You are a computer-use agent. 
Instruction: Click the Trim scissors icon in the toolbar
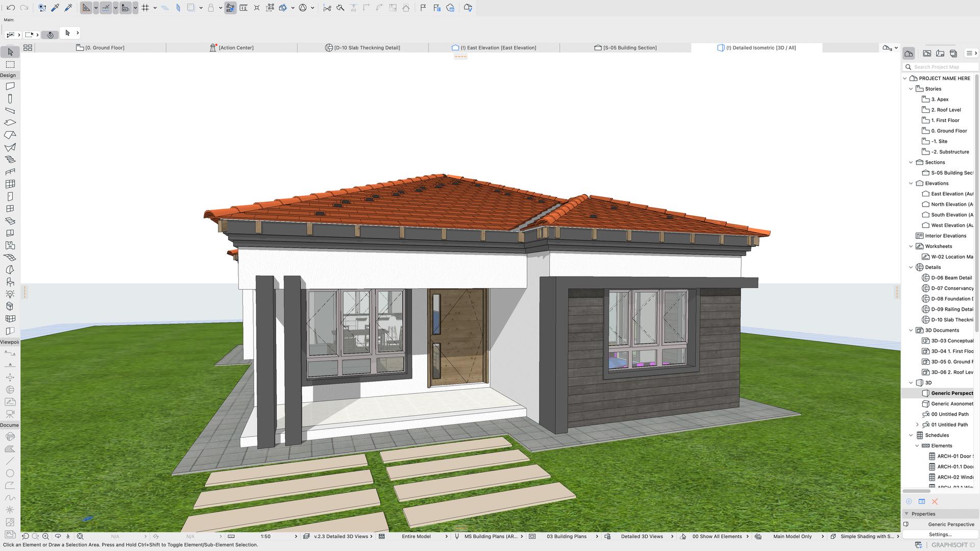click(x=327, y=8)
